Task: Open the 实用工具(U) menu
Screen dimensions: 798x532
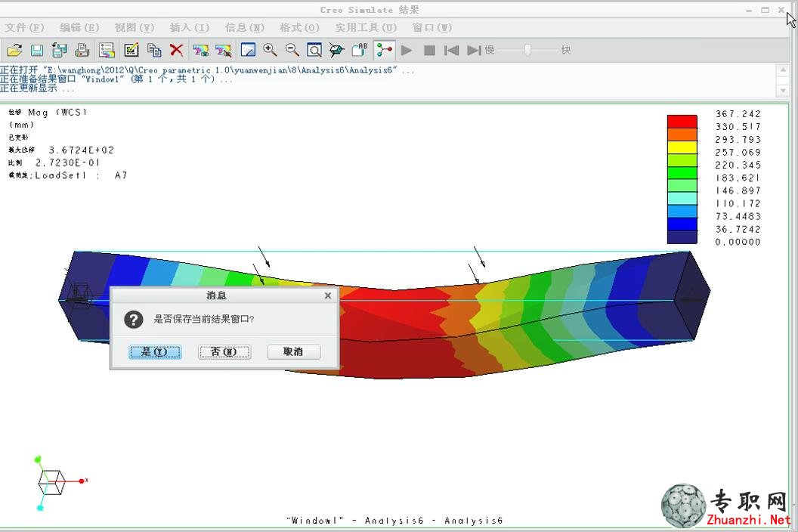Action: (x=366, y=27)
